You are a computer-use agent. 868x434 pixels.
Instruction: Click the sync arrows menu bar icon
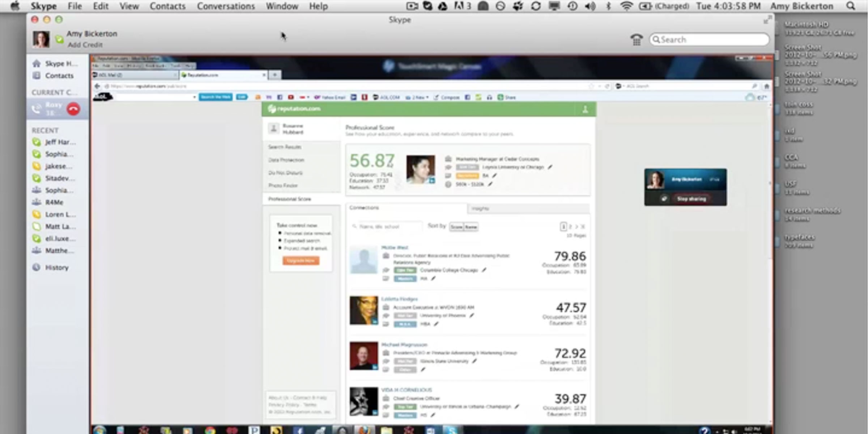click(536, 6)
